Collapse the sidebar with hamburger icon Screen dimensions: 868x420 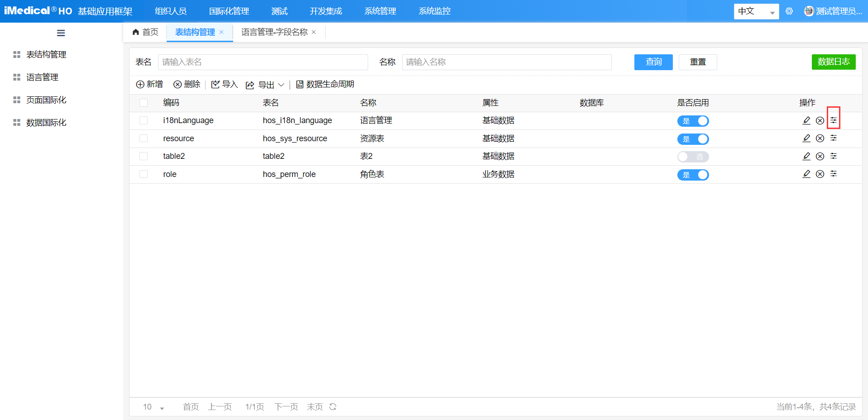point(60,33)
